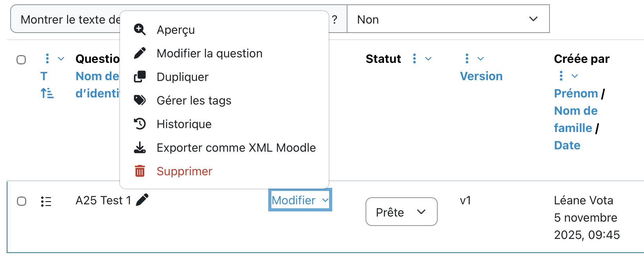Viewport: 644px width, 257px height.
Task: Open the Non dropdown selector
Action: click(448, 19)
